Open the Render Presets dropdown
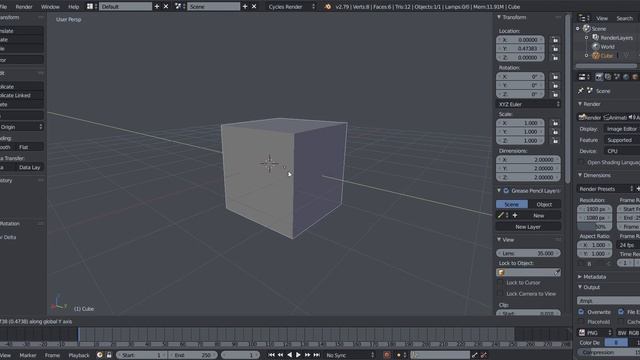Image resolution: width=640 pixels, height=360 pixels. click(x=605, y=189)
